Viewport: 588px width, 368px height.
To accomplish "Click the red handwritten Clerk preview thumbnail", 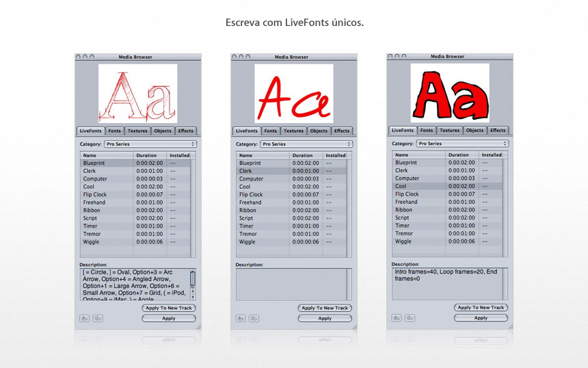I will click(294, 94).
